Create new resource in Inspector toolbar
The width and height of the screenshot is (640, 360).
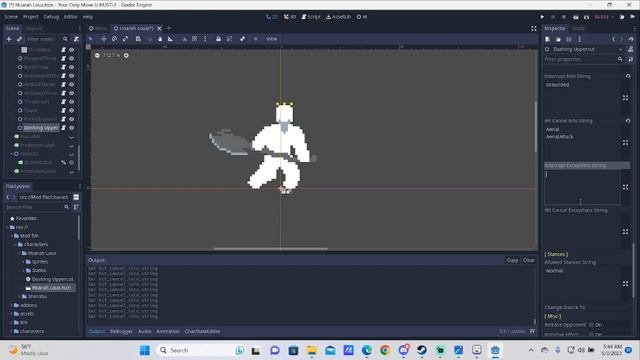(547, 39)
